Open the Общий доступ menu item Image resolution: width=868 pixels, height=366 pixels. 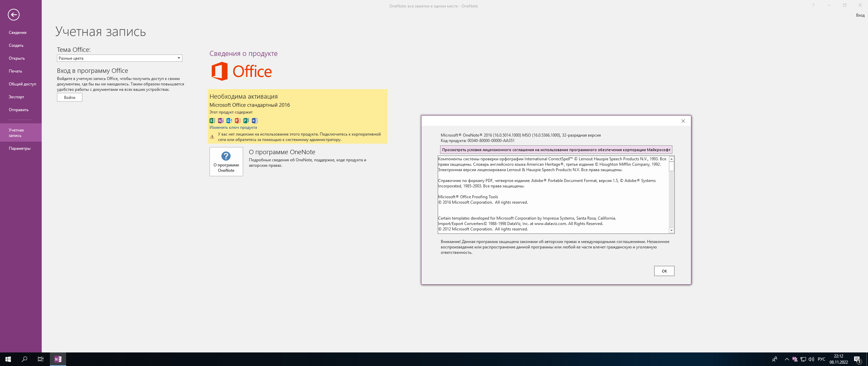point(21,84)
